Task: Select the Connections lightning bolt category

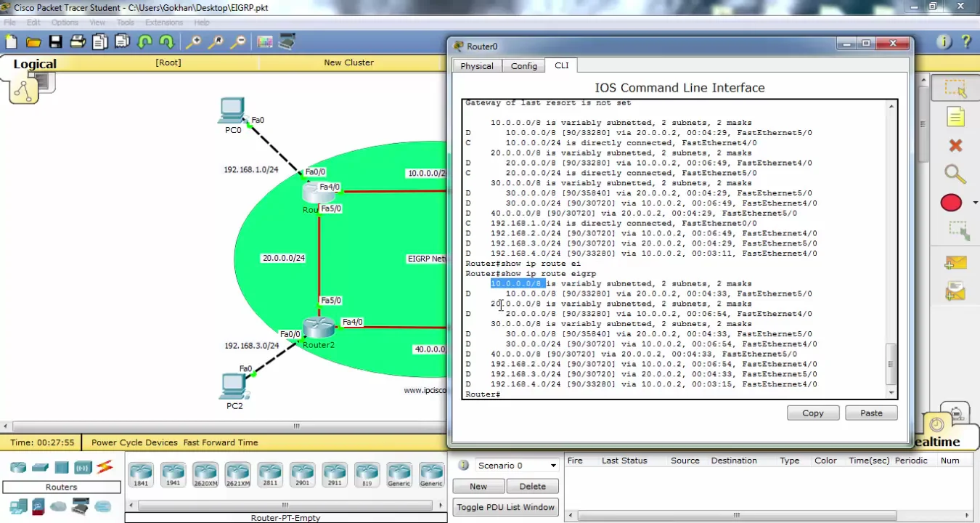Action: point(105,467)
